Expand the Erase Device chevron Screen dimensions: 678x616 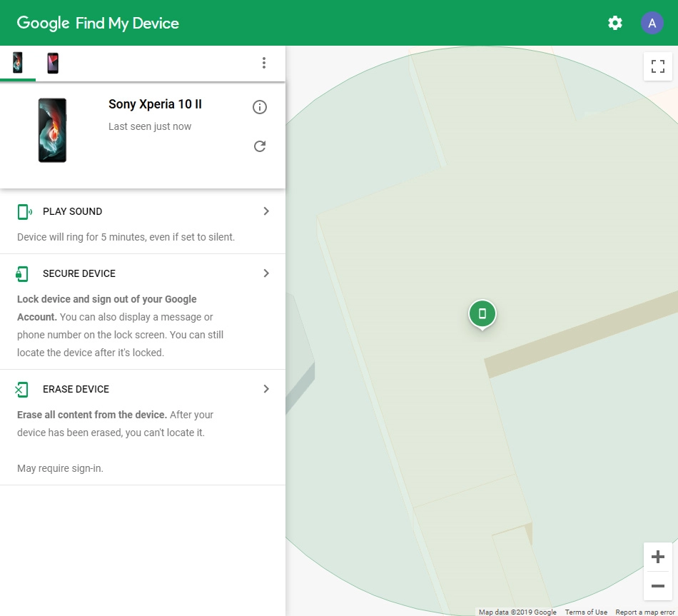[266, 389]
